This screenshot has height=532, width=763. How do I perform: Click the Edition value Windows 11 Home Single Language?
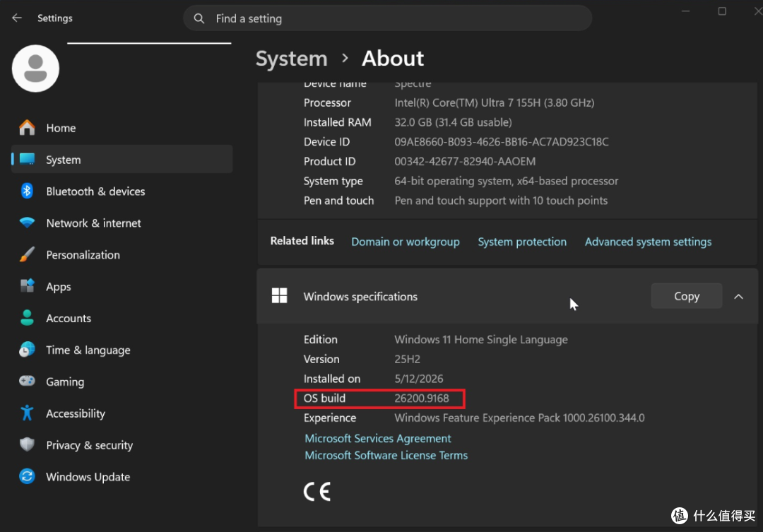click(481, 340)
